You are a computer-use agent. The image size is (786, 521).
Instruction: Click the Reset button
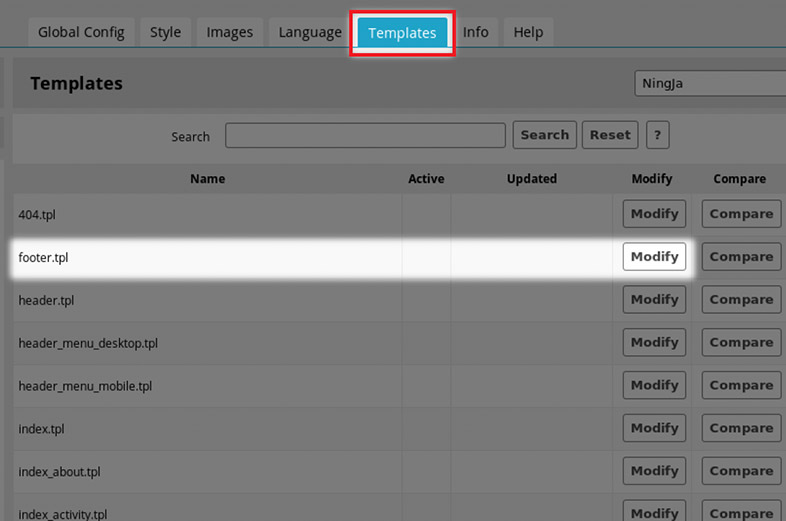(610, 135)
